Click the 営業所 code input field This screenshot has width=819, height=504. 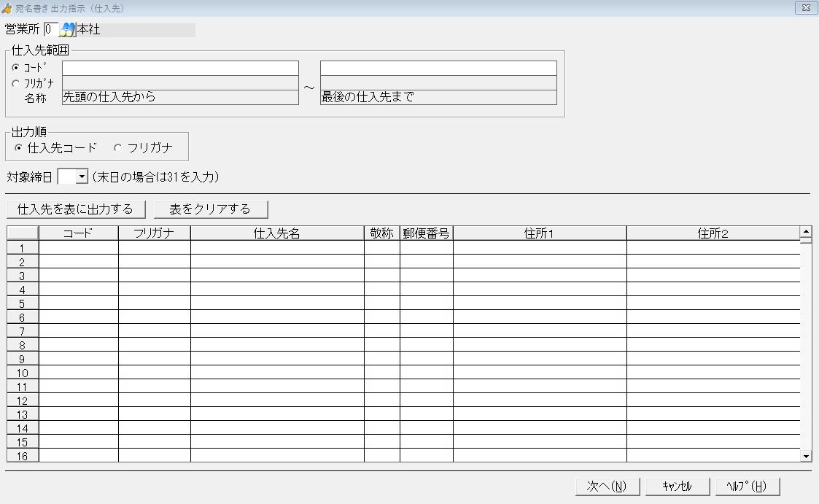pos(50,30)
